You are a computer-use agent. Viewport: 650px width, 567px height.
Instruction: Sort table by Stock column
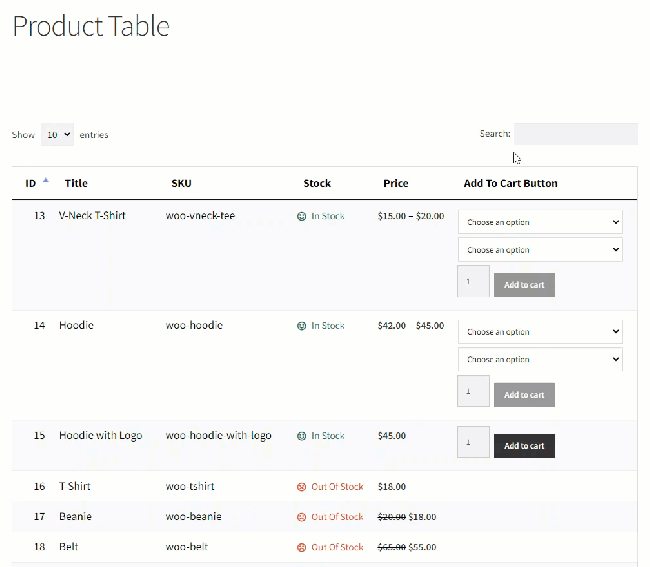(317, 183)
